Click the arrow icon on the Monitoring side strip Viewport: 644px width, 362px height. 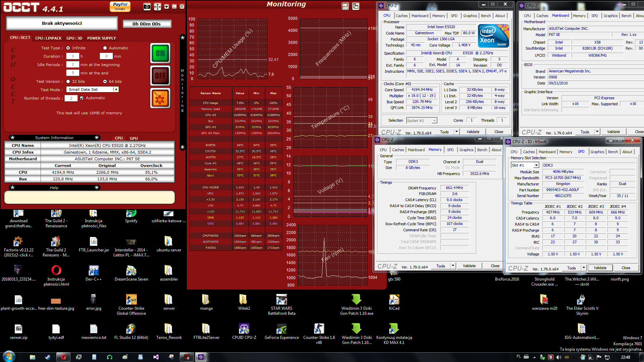182,147
